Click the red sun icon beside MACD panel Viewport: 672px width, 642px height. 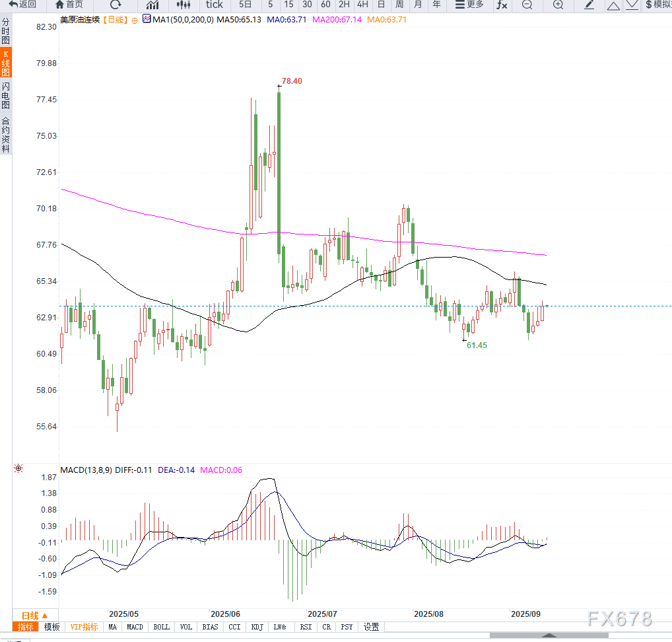coord(18,468)
